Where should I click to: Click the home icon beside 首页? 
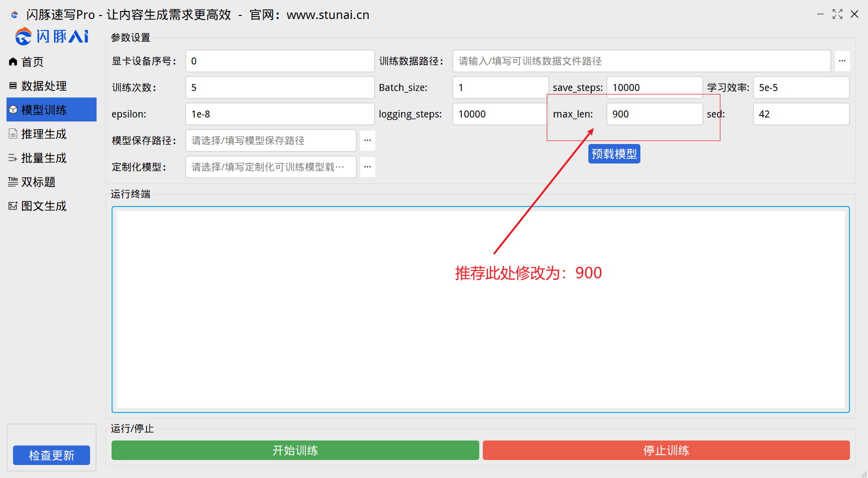(x=13, y=61)
